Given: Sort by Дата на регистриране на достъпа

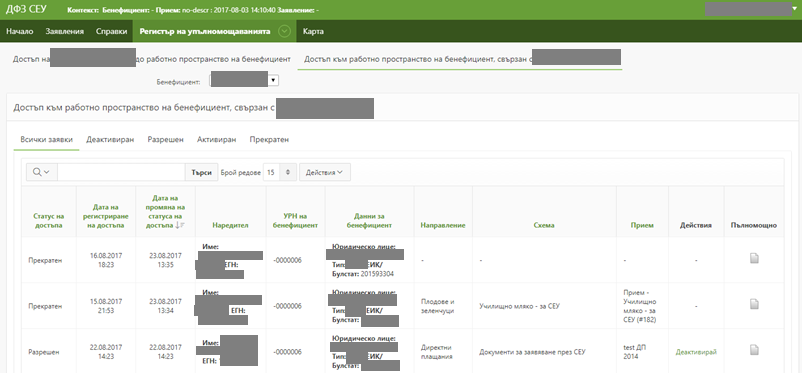Looking at the screenshot, I should [106, 216].
